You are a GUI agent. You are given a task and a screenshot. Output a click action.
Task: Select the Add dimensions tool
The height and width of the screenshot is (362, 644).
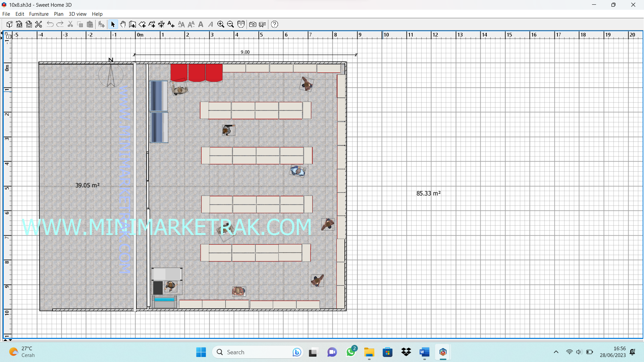(x=161, y=24)
